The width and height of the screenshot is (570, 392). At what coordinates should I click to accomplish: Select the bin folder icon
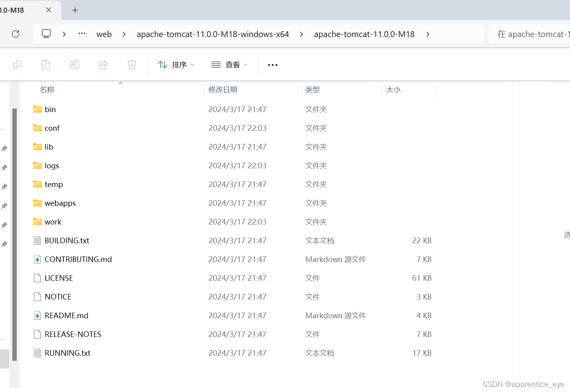(x=37, y=109)
